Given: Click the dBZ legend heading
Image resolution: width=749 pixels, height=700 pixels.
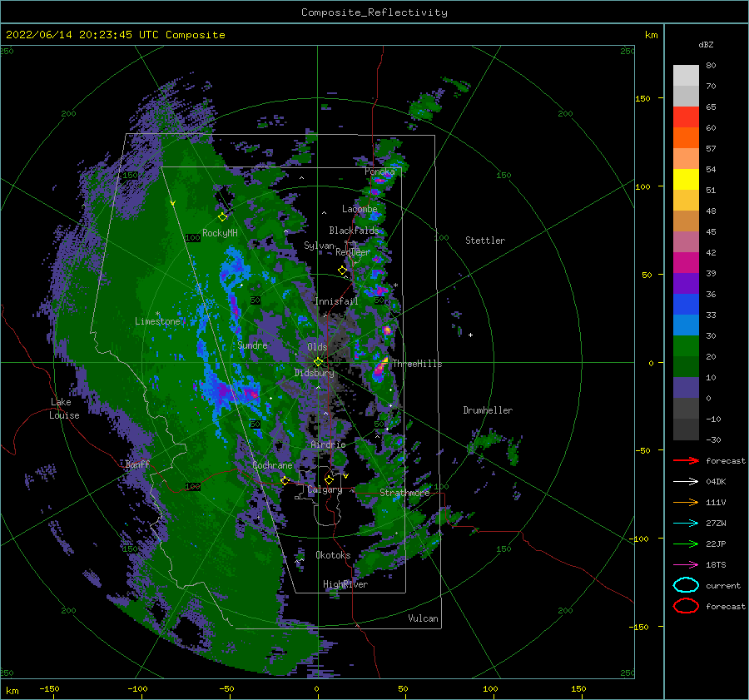Looking at the screenshot, I should [706, 44].
